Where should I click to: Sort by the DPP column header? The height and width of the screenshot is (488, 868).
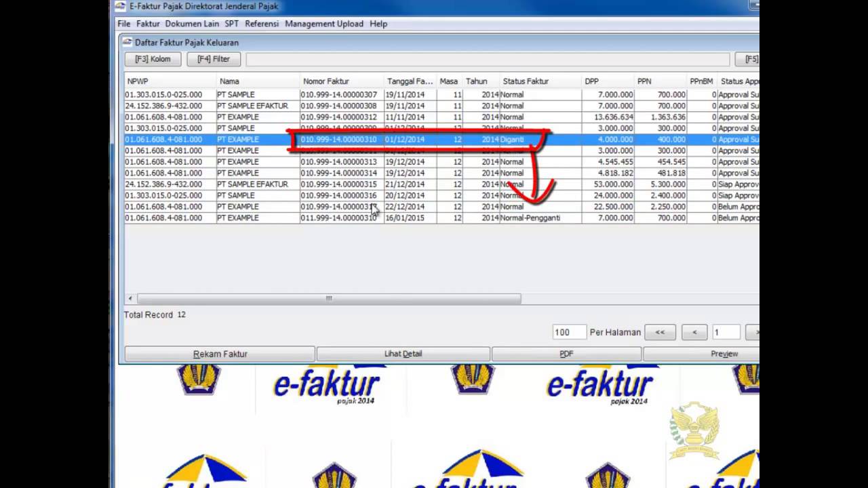(608, 81)
